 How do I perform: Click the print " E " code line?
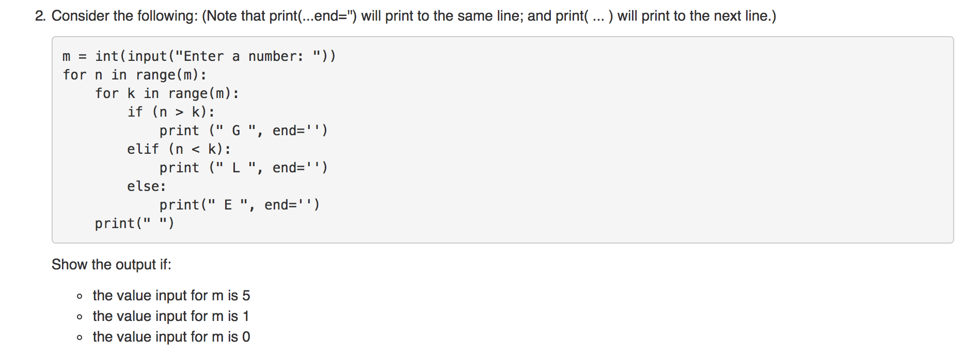point(240,205)
